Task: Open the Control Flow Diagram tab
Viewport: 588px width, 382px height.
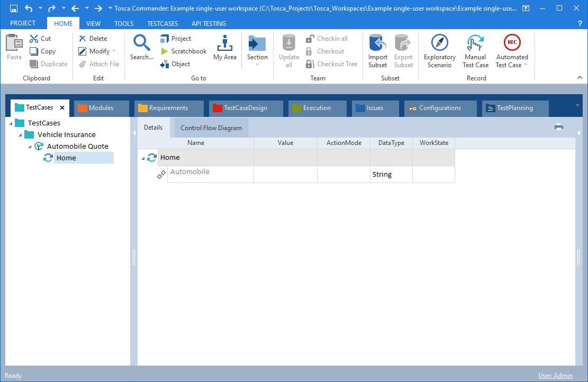Action: pos(211,128)
